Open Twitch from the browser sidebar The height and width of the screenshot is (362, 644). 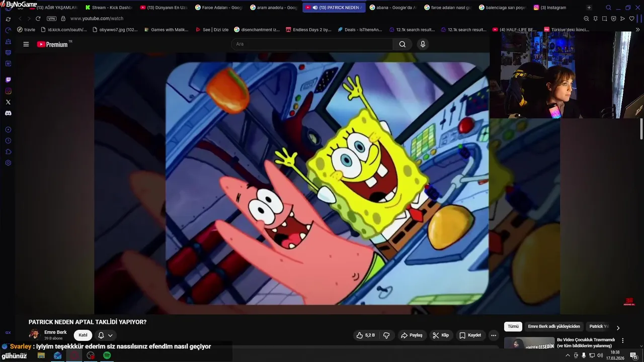pos(8,80)
